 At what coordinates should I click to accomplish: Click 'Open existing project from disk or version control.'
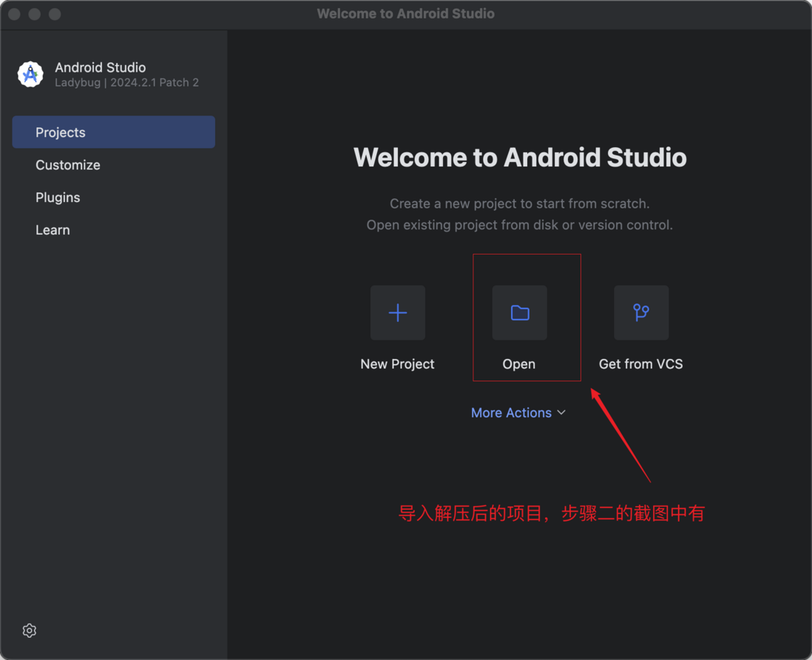519,225
